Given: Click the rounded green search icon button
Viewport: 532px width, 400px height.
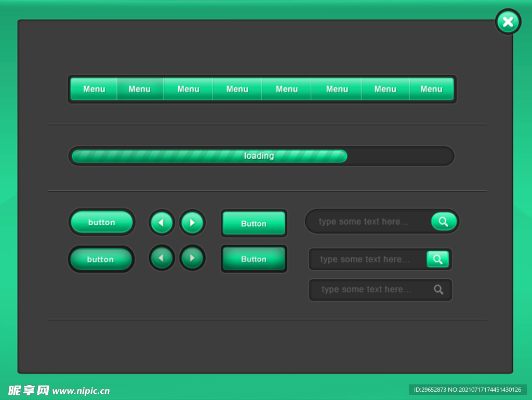Looking at the screenshot, I should [x=444, y=222].
